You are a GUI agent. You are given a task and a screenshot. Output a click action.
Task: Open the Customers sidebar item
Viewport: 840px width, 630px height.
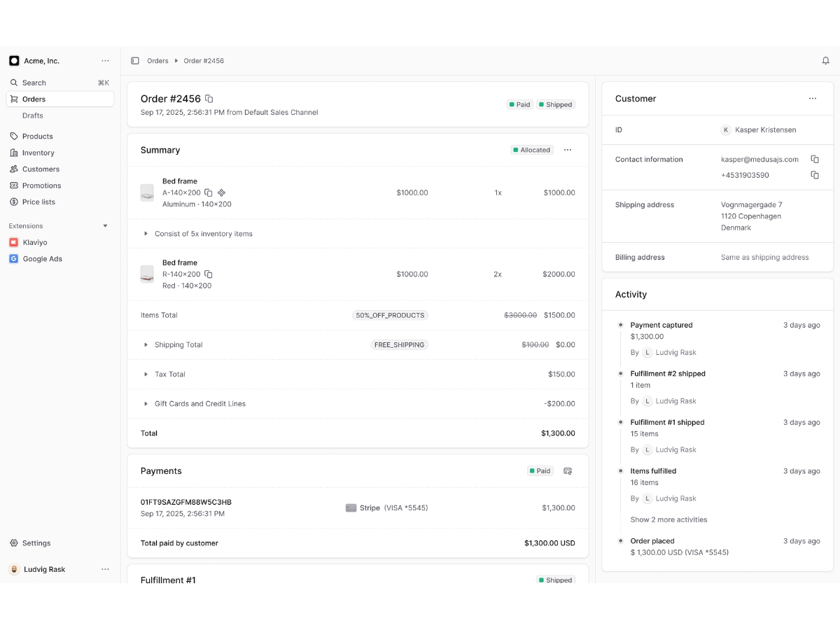(60, 169)
